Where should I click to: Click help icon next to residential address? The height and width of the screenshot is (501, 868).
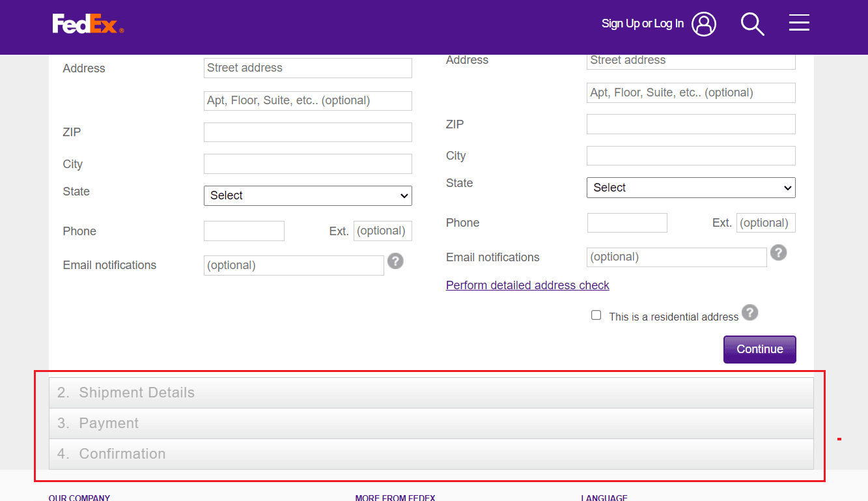750,313
